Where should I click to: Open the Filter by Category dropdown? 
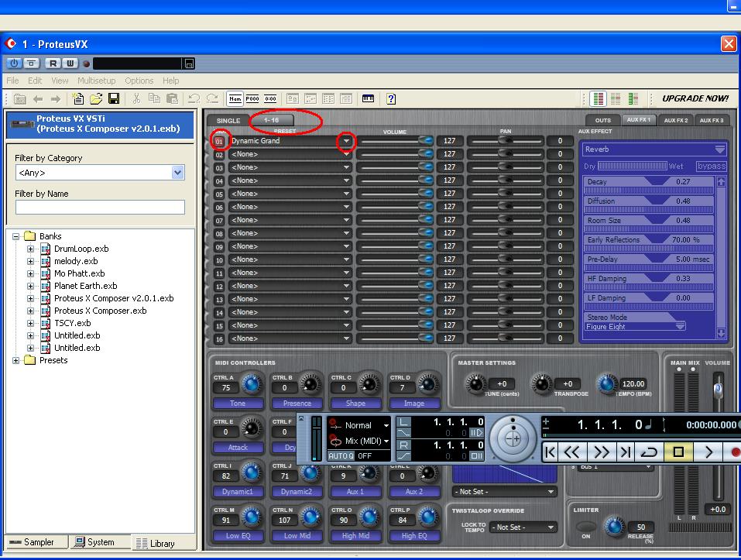177,173
